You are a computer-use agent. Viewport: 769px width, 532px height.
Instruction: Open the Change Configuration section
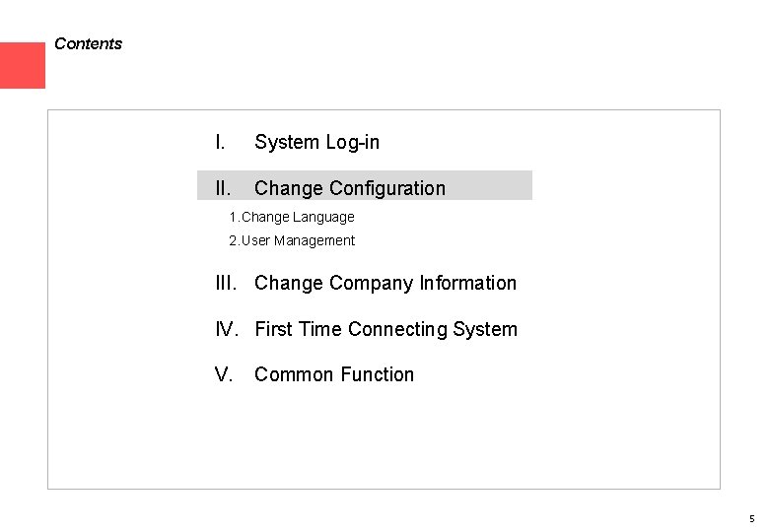349,188
